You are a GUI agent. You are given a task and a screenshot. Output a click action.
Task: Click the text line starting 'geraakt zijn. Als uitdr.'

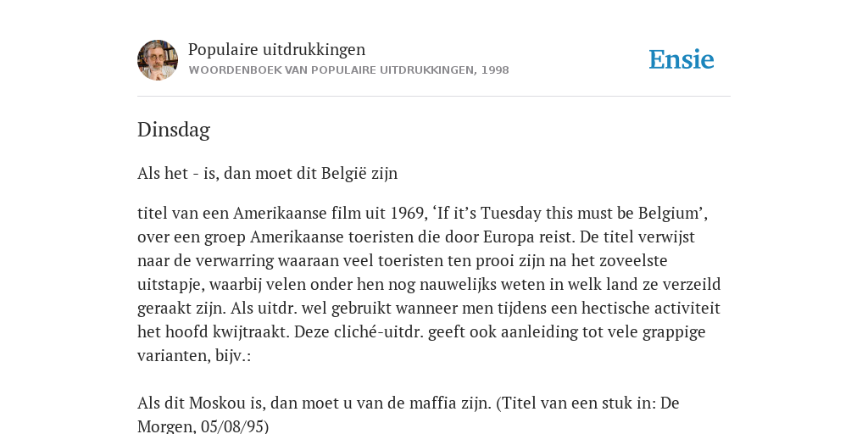pos(428,309)
